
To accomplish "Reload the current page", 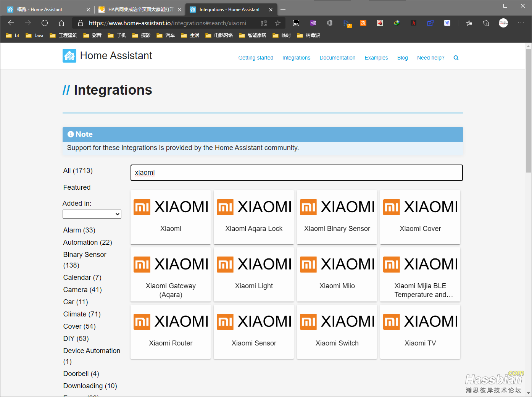I will pos(45,23).
